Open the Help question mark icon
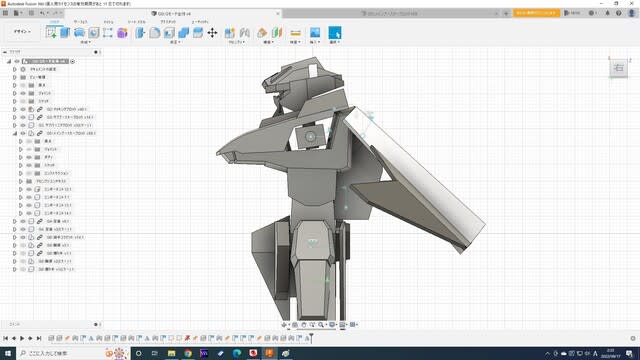 (619, 13)
